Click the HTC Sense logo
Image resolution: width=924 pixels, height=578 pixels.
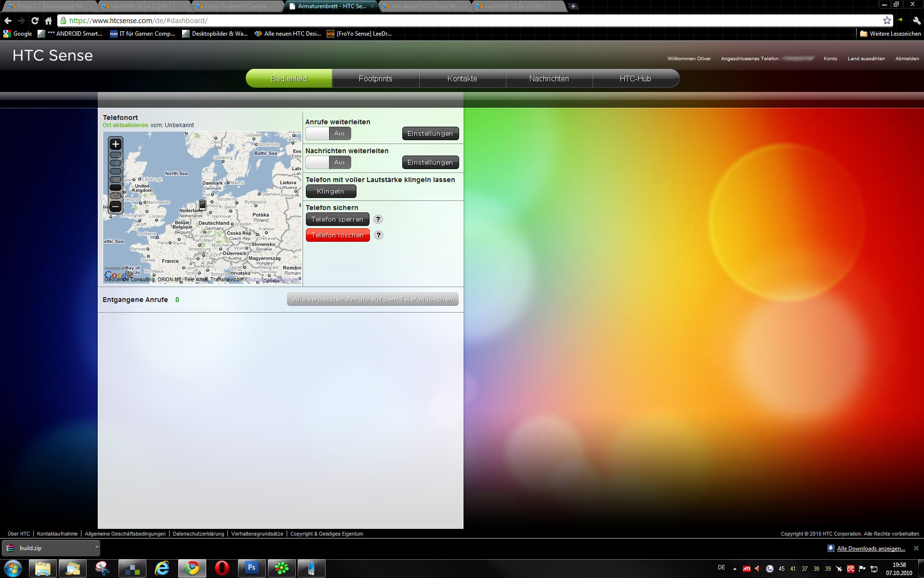[x=53, y=55]
